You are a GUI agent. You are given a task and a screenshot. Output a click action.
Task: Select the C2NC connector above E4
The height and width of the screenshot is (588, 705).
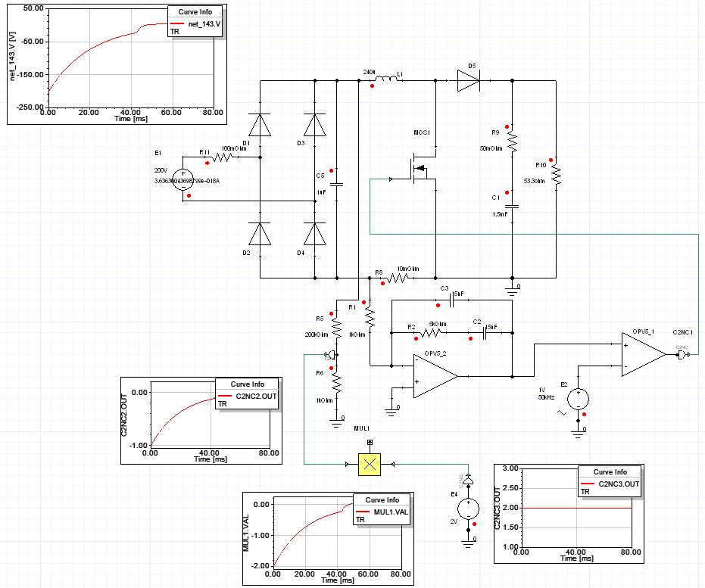(x=469, y=480)
